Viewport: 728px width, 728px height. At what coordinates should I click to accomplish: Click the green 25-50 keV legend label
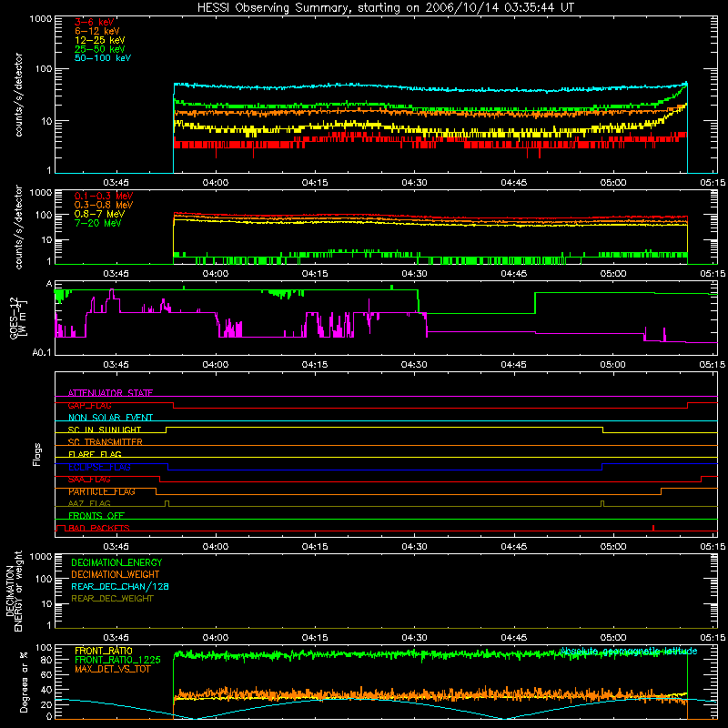click(100, 49)
